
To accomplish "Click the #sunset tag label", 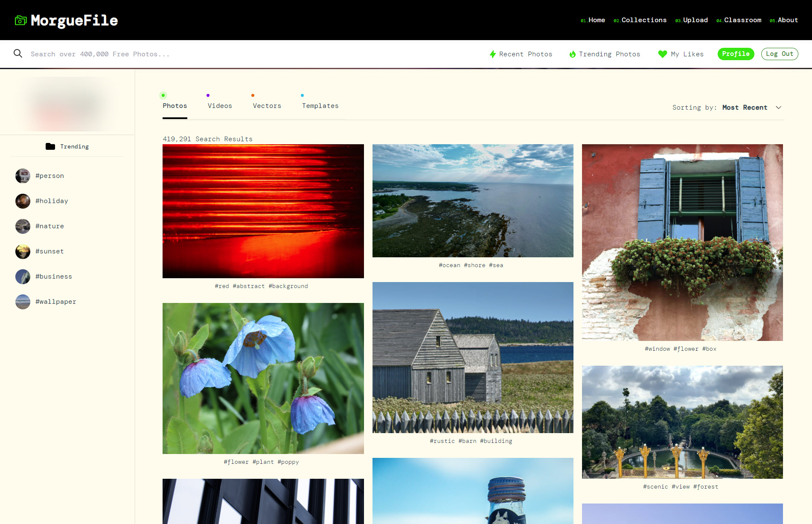I will (x=50, y=251).
